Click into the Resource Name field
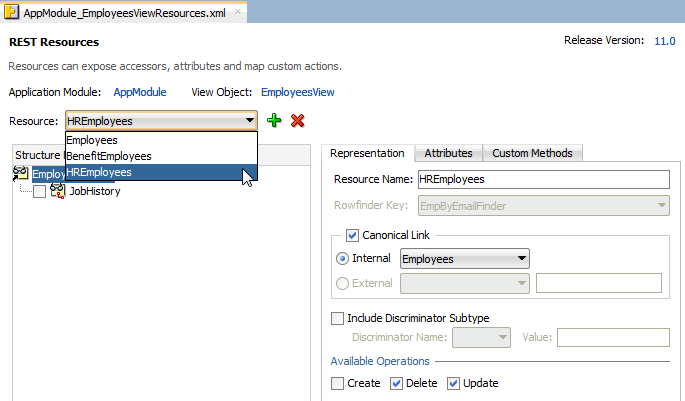 click(x=543, y=180)
